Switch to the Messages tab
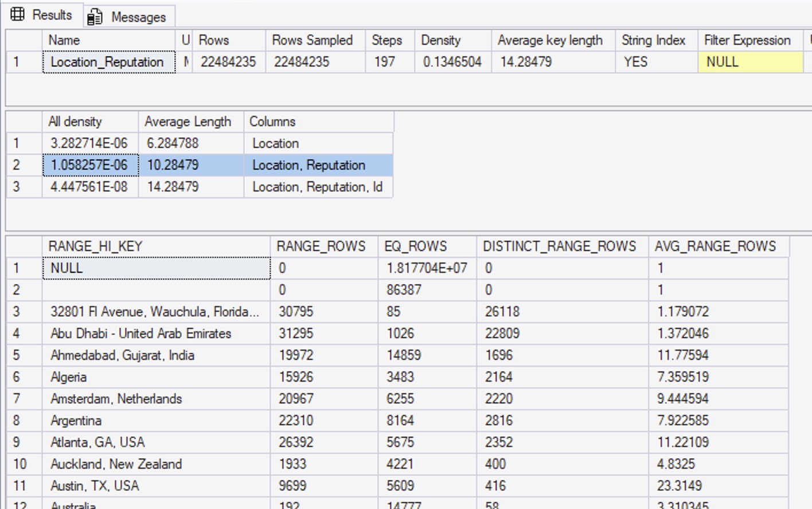The image size is (812, 509). click(x=138, y=17)
